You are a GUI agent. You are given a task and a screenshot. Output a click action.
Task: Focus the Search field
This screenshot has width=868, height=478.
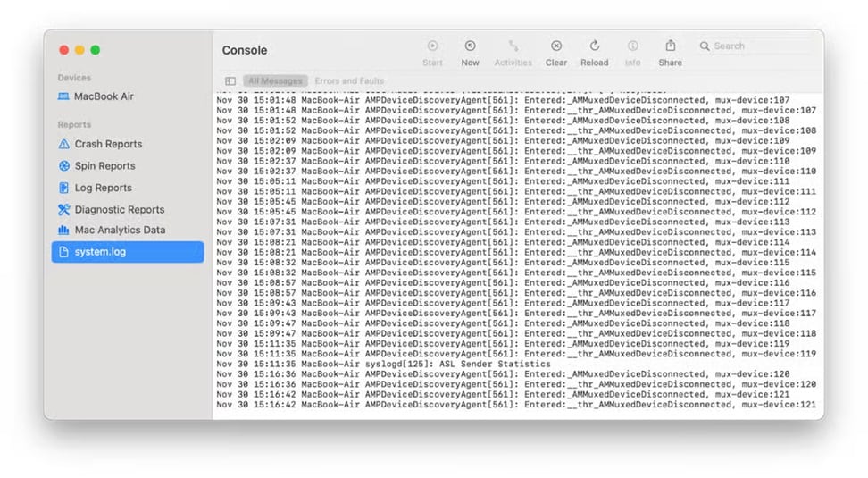click(x=755, y=46)
